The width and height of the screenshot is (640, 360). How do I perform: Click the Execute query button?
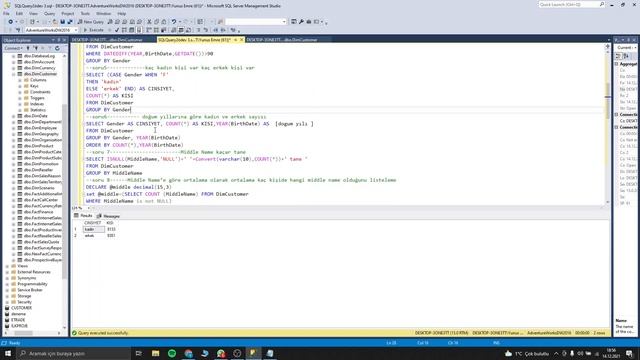click(x=93, y=30)
